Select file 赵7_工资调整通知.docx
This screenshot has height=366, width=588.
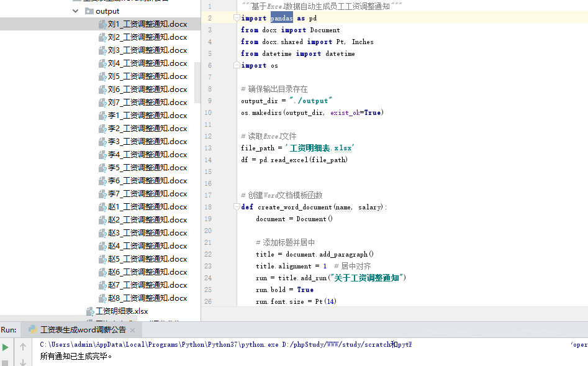click(147, 285)
